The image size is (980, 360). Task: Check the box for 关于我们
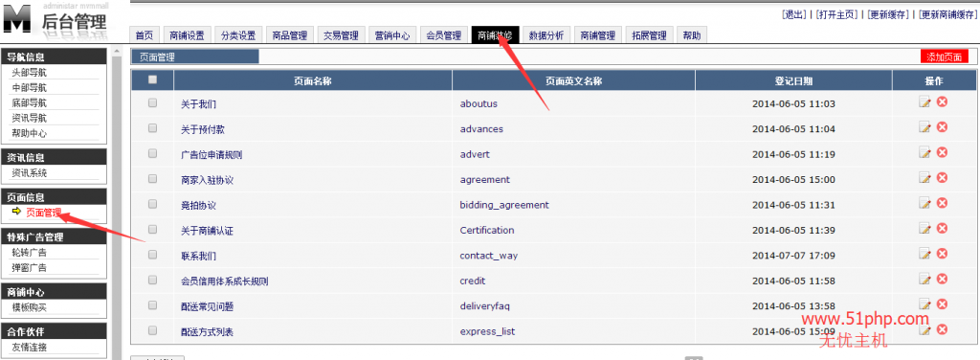tap(152, 102)
